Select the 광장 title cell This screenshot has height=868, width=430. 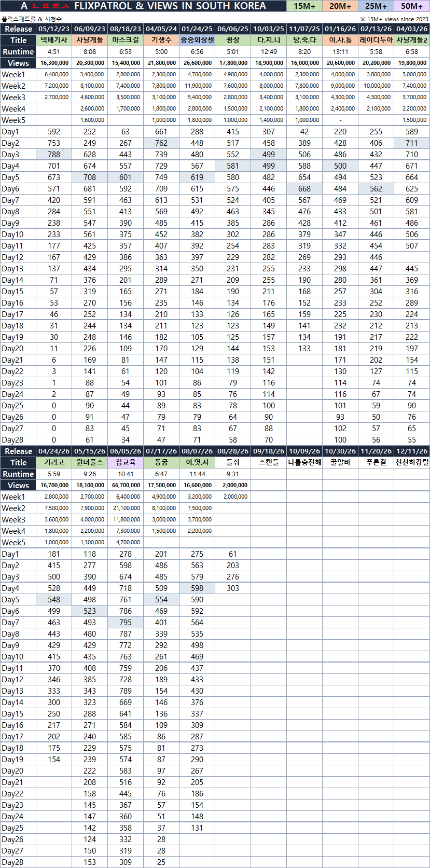233,40
